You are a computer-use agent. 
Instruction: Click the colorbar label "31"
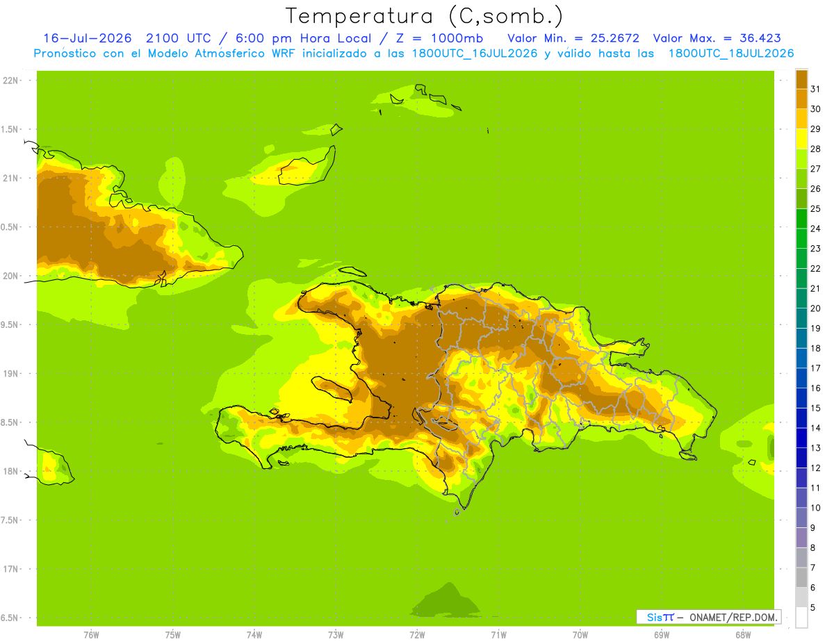815,89
